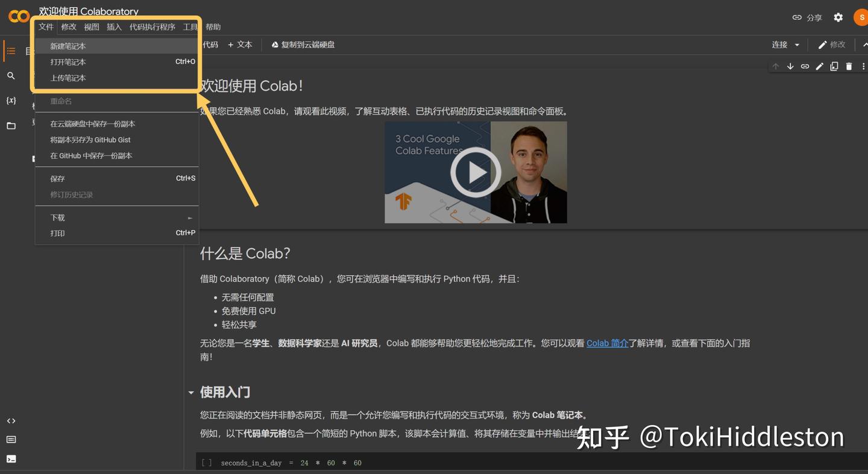Choose 在云端硬盘中保存一份副本
Viewport: 868px width, 474px height.
tap(117, 124)
